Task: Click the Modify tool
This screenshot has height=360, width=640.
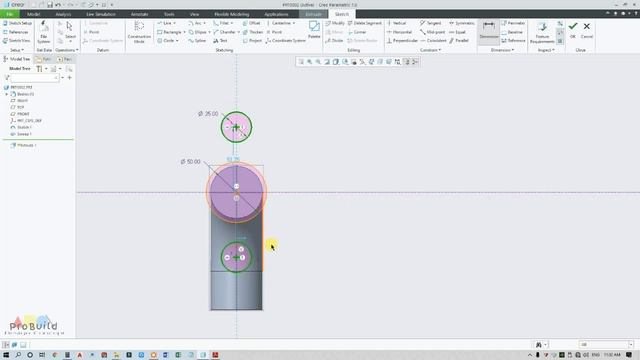Action: click(x=335, y=23)
